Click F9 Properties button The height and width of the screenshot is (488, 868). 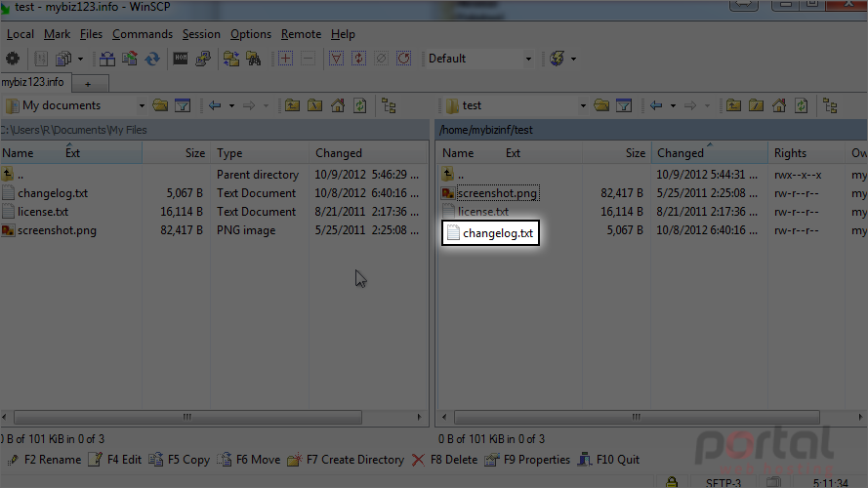coord(527,460)
